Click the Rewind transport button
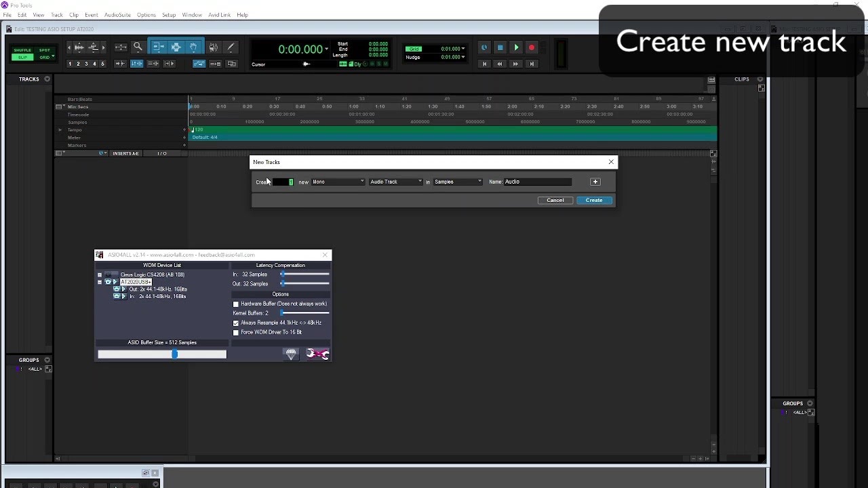This screenshot has height=488, width=868. click(x=500, y=64)
